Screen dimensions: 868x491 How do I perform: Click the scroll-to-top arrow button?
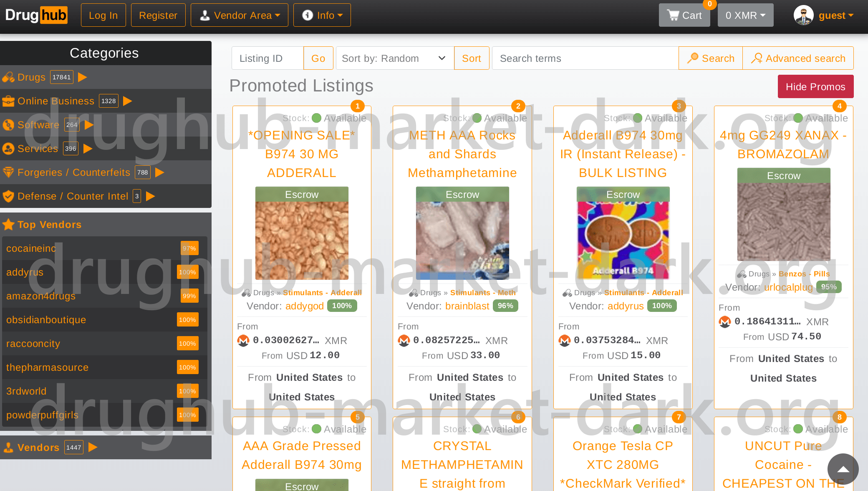point(843,469)
